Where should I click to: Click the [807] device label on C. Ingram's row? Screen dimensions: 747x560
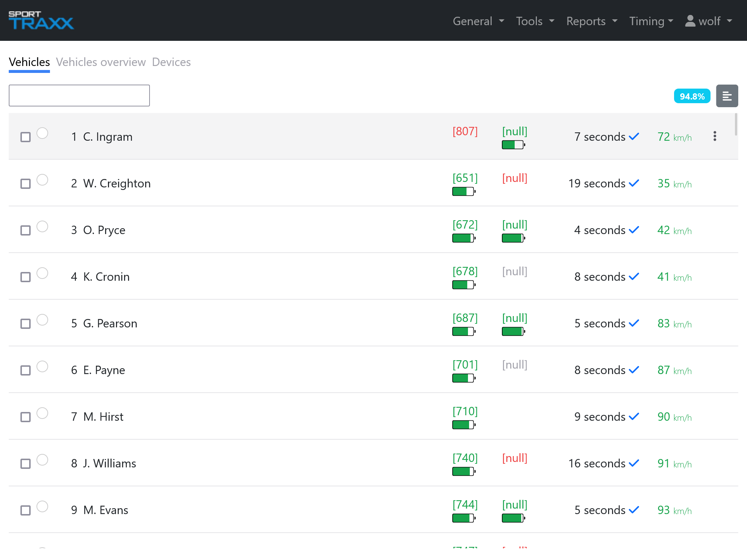point(465,131)
